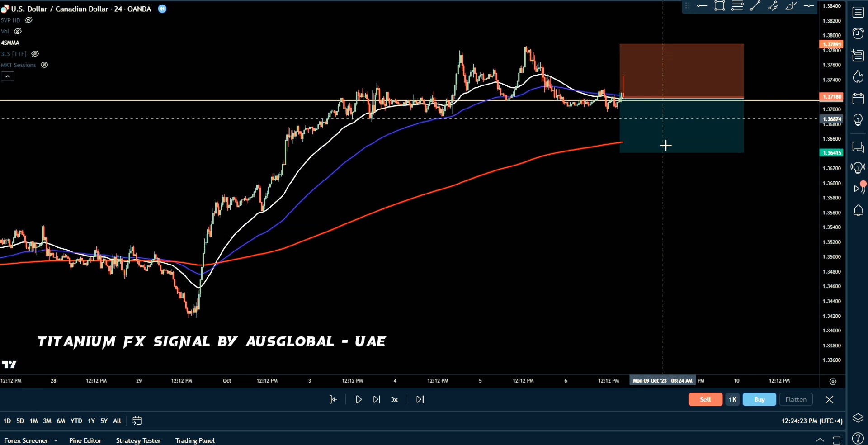Toggle visibility of MKT Sessions indicator
The image size is (868, 445).
pyautogui.click(x=44, y=65)
